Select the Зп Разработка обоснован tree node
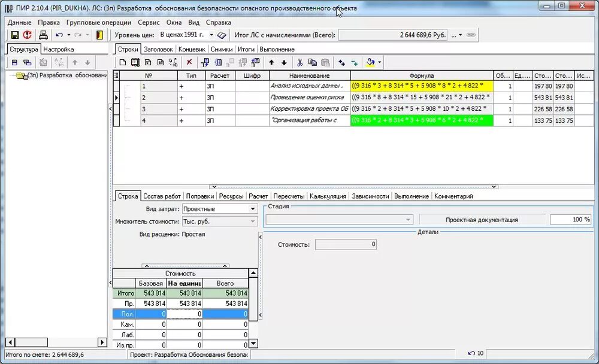 coord(67,75)
